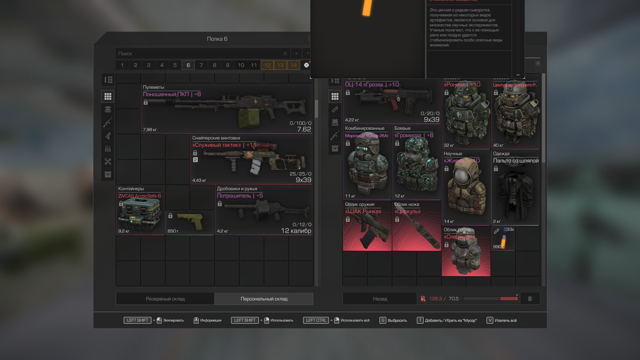
Task: Select the all-items grid filter in storage
Action: (x=108, y=96)
